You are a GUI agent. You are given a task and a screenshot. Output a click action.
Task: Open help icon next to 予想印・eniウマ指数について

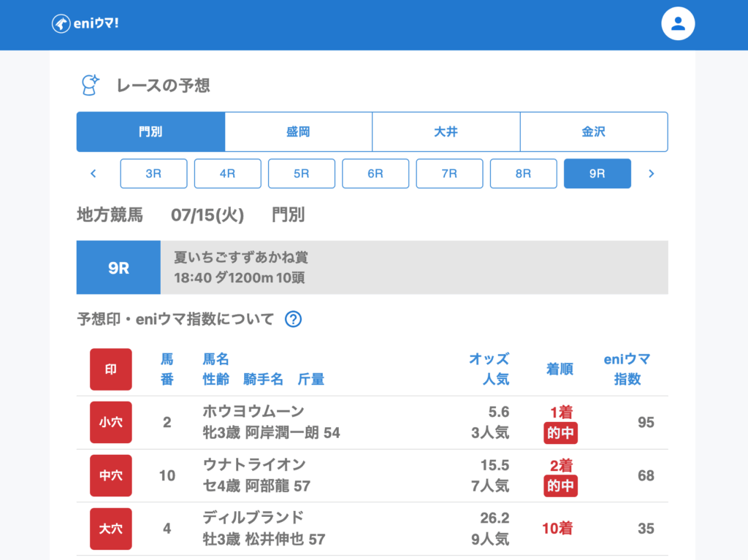(x=293, y=319)
